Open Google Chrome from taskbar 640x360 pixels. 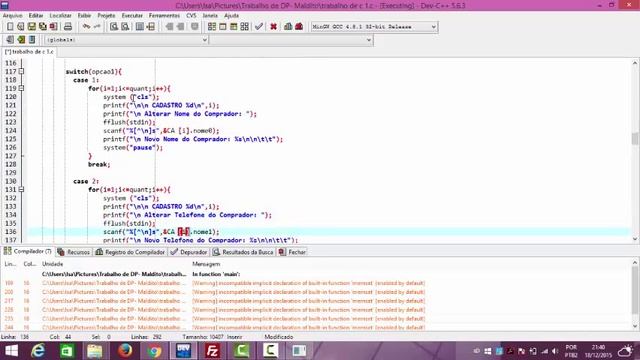pyautogui.click(x=154, y=351)
